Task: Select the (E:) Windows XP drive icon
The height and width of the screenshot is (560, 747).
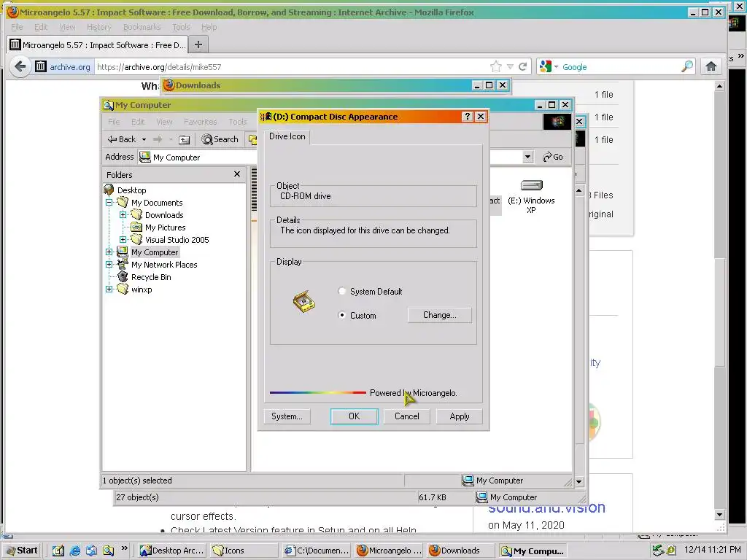Action: tap(531, 185)
